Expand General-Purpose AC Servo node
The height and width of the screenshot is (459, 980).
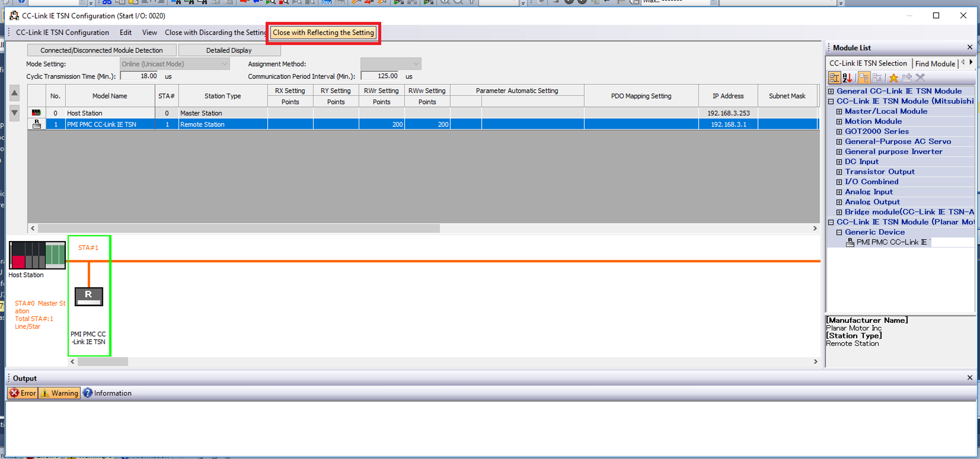click(839, 142)
